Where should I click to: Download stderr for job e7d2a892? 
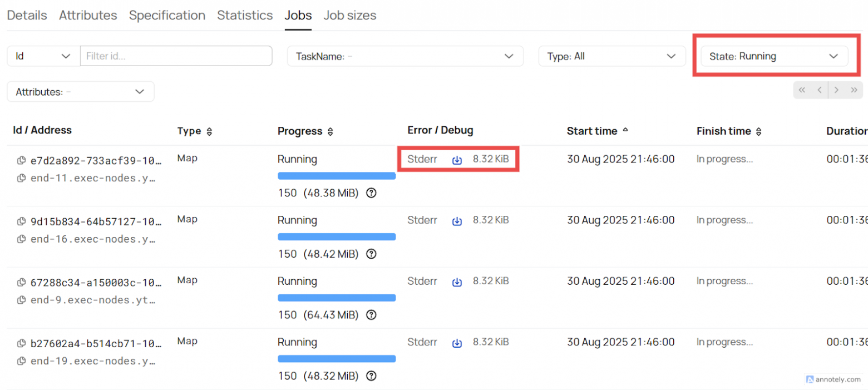[x=457, y=160]
